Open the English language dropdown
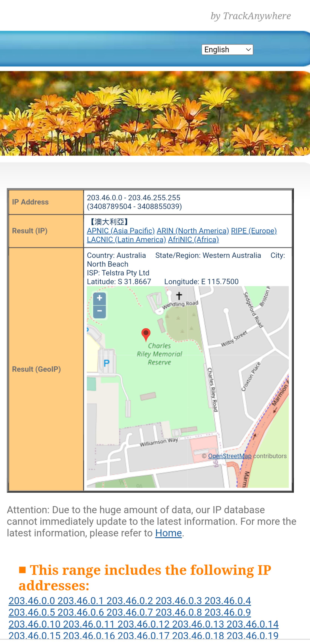 point(227,50)
